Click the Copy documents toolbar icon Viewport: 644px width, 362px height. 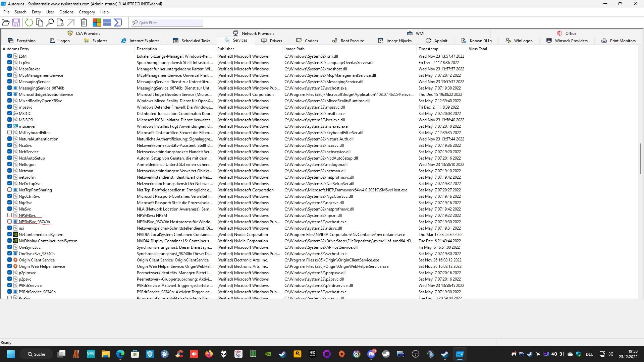pyautogui.click(x=40, y=22)
